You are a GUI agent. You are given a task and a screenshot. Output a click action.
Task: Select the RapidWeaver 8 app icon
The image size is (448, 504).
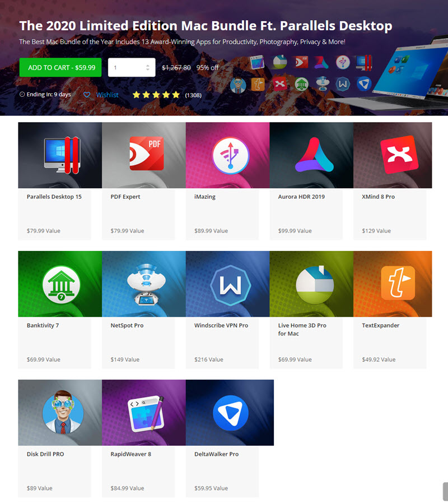coord(146,413)
